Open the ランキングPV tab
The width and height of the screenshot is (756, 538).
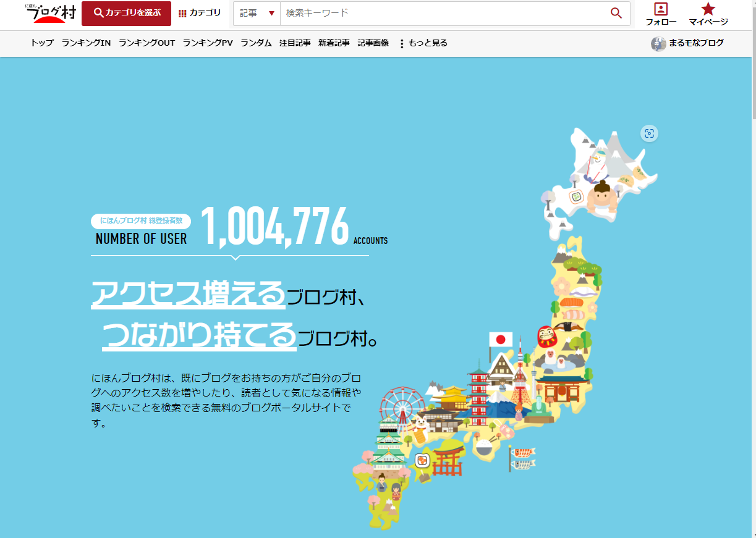click(x=208, y=43)
